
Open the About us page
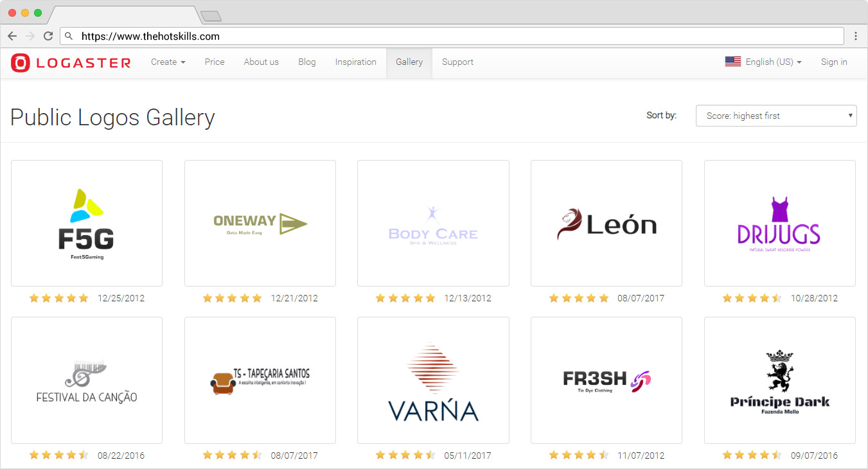261,62
